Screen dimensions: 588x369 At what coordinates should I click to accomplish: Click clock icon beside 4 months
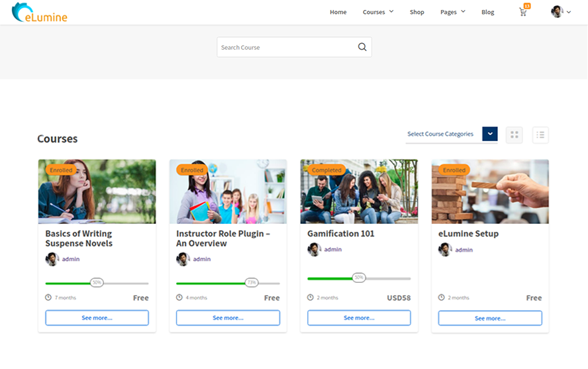[179, 297]
